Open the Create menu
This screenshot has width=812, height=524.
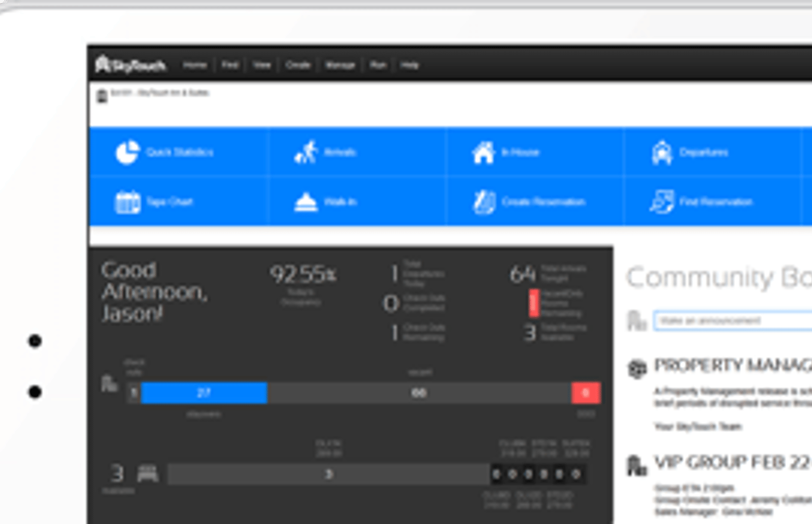pyautogui.click(x=298, y=65)
